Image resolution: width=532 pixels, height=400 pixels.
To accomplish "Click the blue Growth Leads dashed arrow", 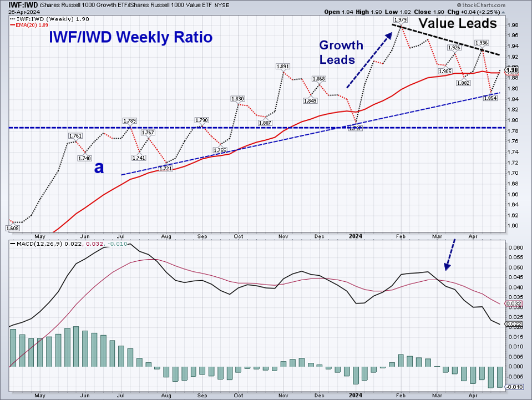I will (367, 59).
